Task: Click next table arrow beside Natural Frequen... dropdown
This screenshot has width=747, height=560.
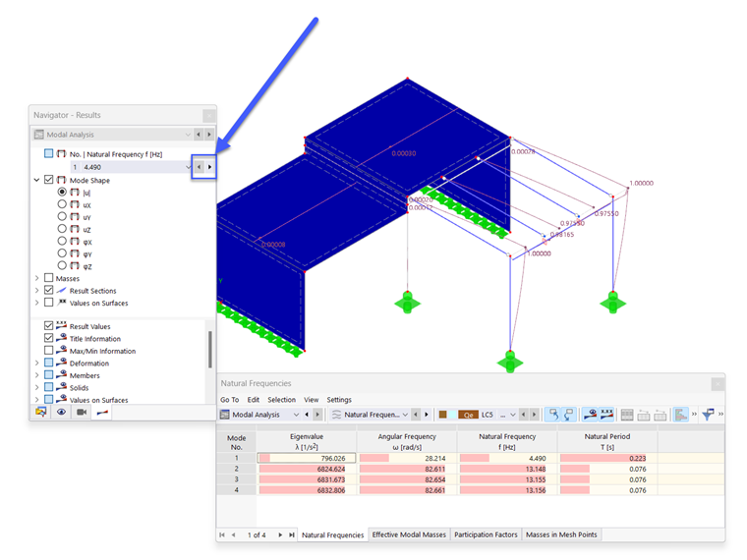Action: click(427, 415)
